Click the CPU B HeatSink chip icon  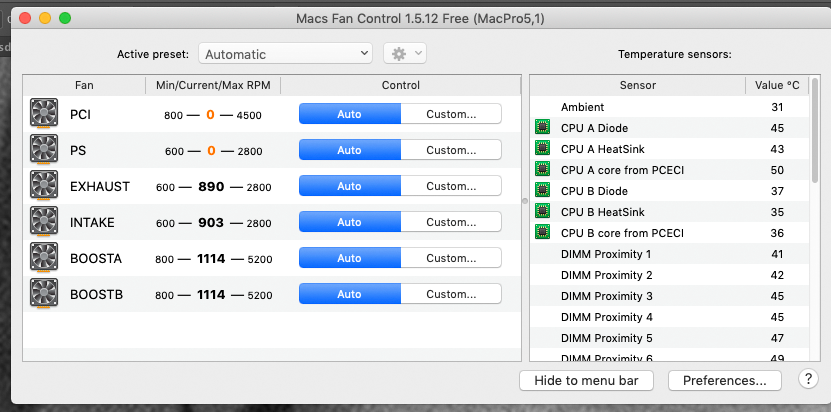pyautogui.click(x=542, y=211)
